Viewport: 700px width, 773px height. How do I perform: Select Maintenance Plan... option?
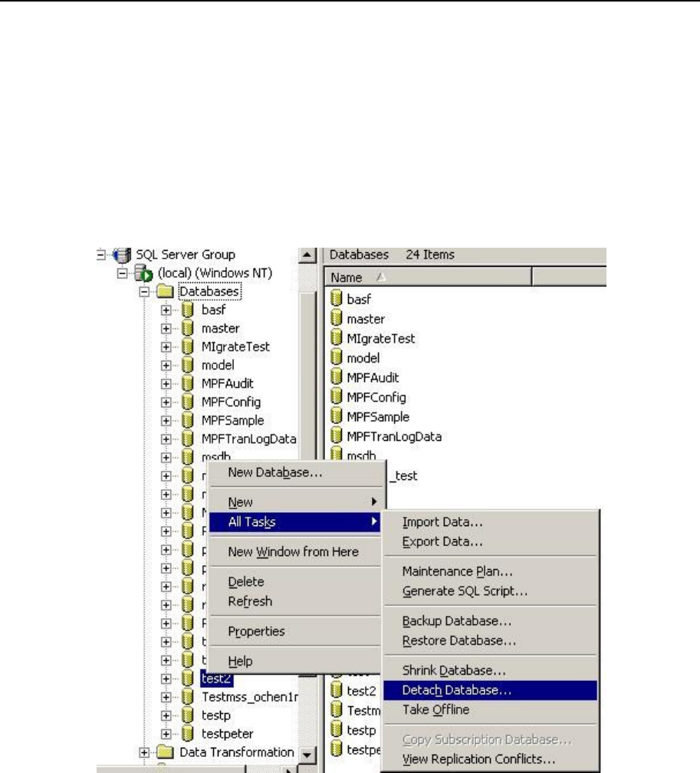tap(491, 571)
